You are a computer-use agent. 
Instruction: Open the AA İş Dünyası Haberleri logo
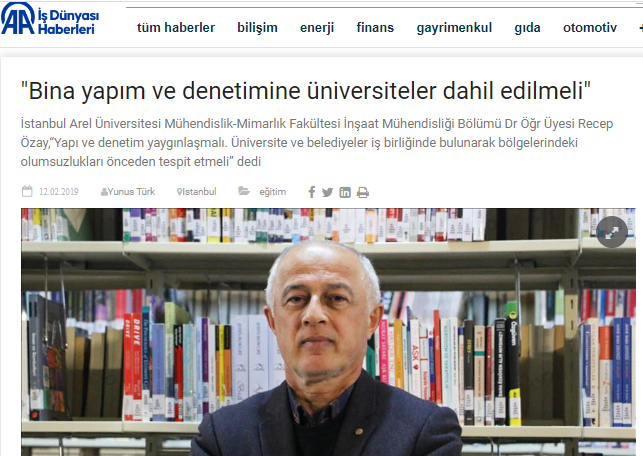coord(50,20)
